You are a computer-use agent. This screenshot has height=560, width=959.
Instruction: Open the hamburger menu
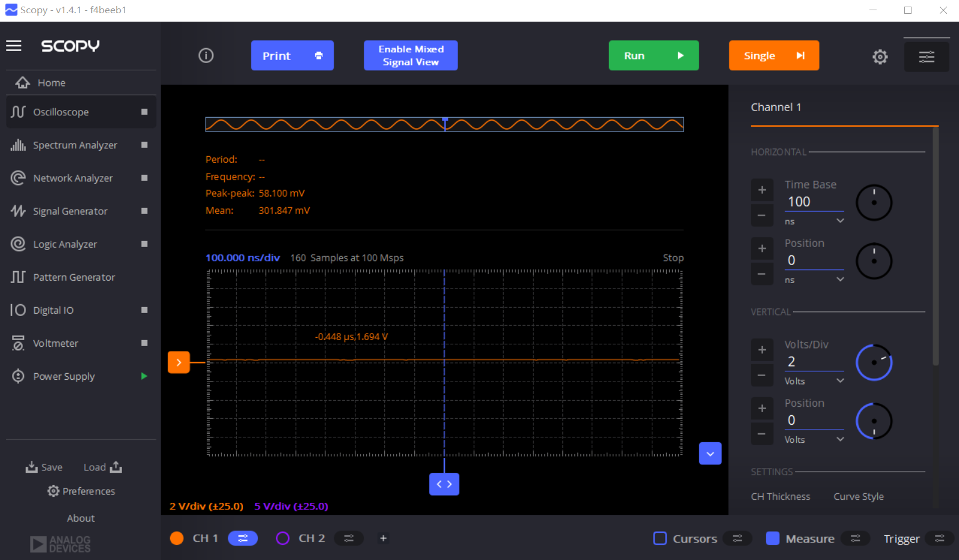14,46
